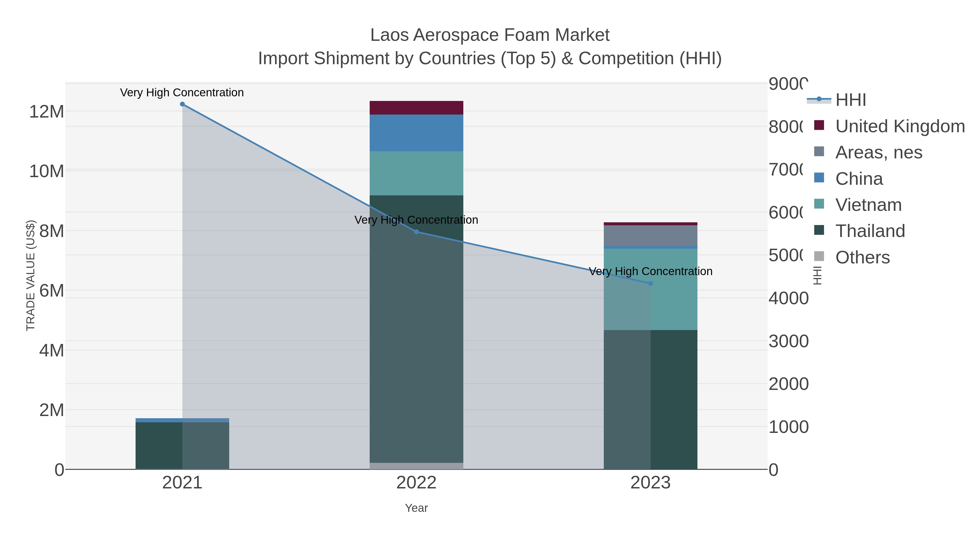The width and height of the screenshot is (980, 551).
Task: Click the 8M y-axis tick label
Action: tap(51, 231)
